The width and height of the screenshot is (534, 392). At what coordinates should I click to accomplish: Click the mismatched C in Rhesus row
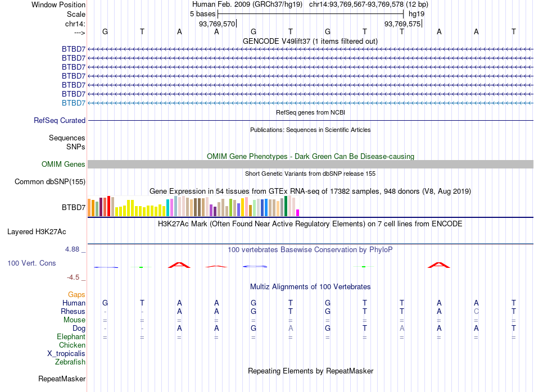pos(476,311)
